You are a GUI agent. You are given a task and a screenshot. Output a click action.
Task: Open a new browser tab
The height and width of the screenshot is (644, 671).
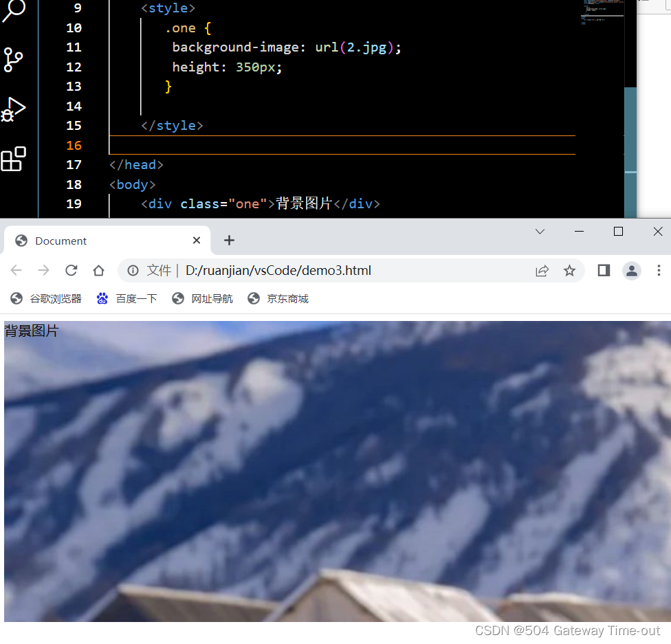coord(229,241)
